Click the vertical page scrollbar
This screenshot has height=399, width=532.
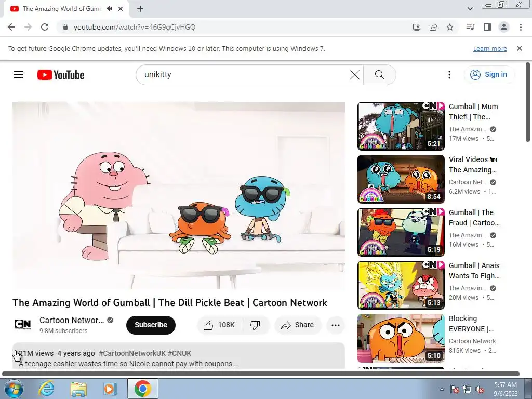coord(528,102)
